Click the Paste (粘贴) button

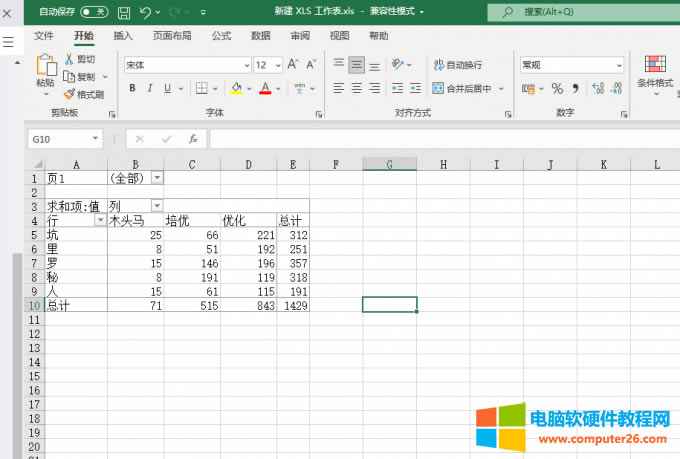click(45, 72)
